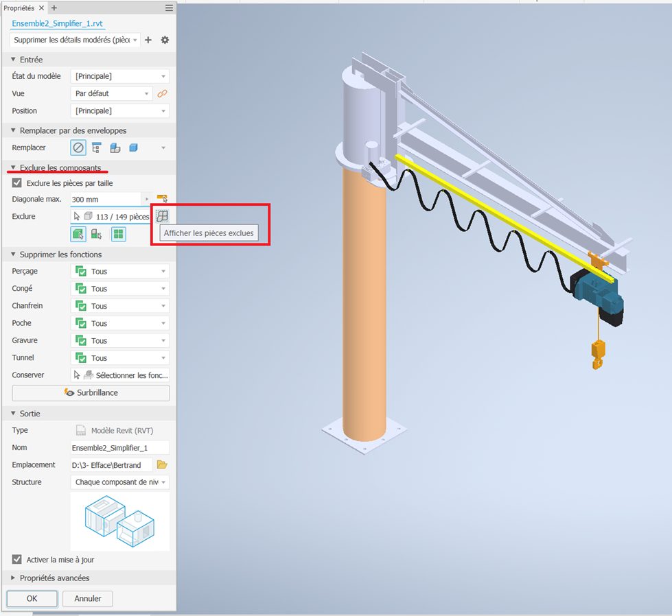Click the yellow rail on crane arm
This screenshot has width=672, height=616.
504,217
